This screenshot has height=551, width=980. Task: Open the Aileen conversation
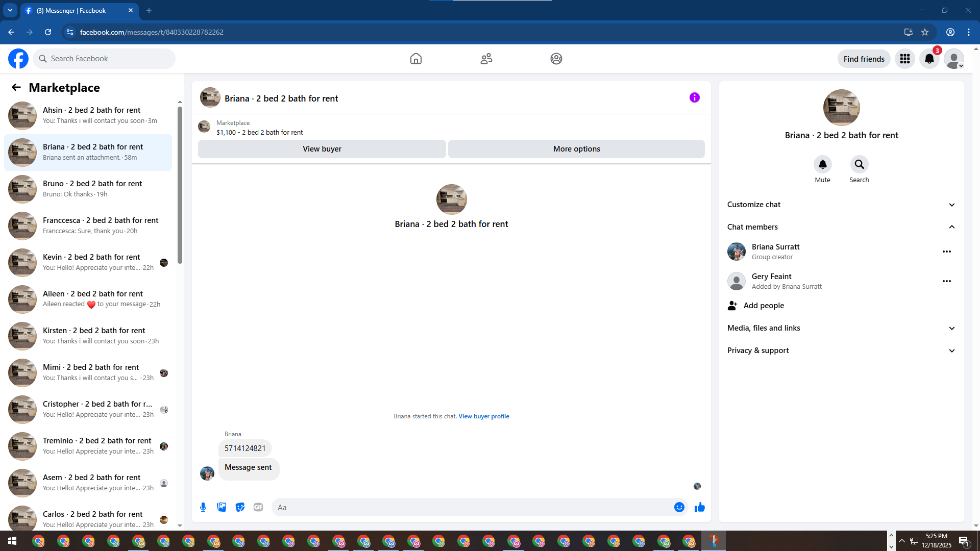coord(88,299)
